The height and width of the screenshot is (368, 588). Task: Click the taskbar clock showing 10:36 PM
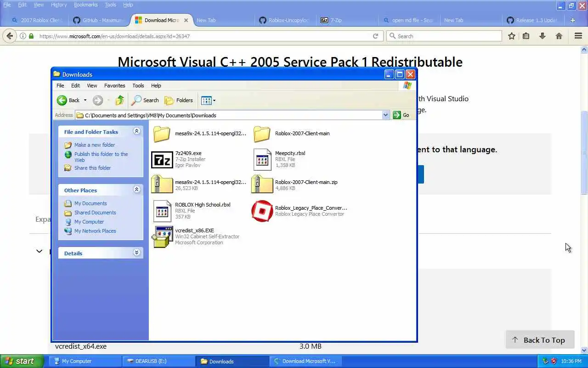click(571, 361)
